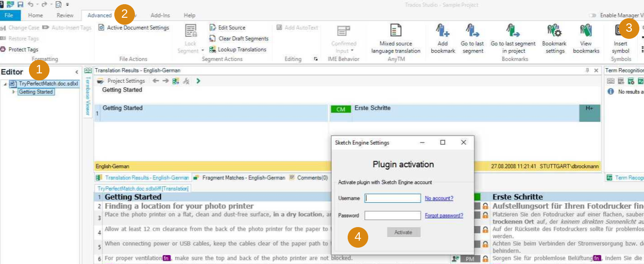
Task: Expand the Getting Started tree node
Action: [14, 92]
